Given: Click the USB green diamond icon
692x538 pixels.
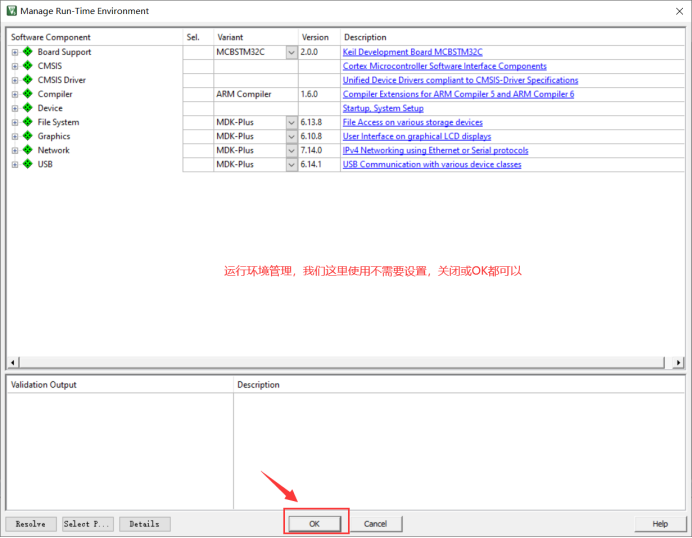Looking at the screenshot, I should (x=28, y=164).
